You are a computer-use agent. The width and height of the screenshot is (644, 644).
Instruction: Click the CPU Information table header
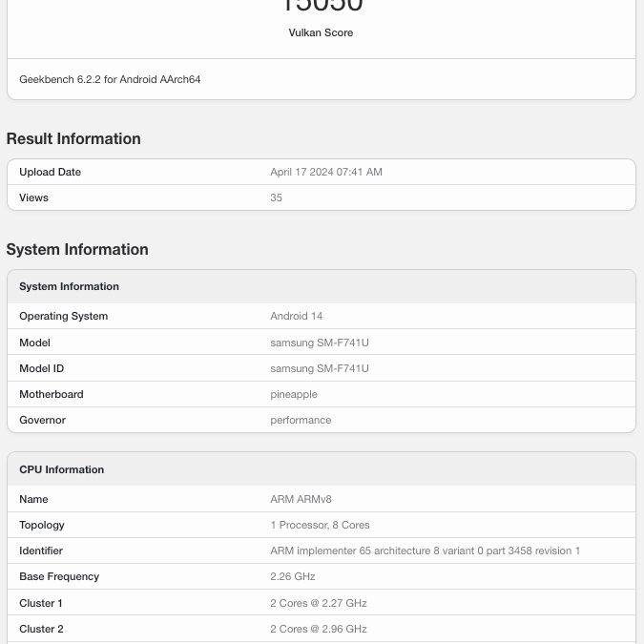(61, 469)
